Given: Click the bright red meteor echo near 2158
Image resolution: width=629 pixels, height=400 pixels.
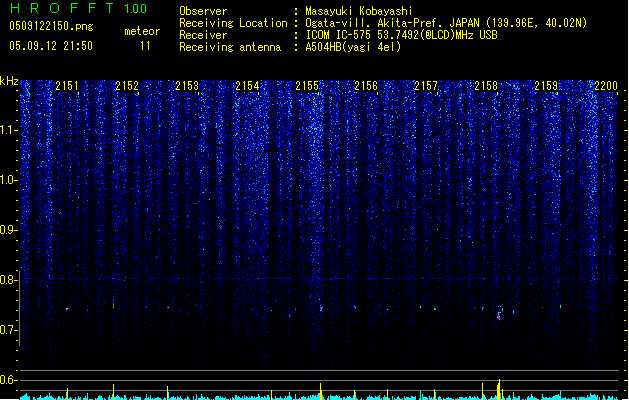Looking at the screenshot, I should point(499,317).
